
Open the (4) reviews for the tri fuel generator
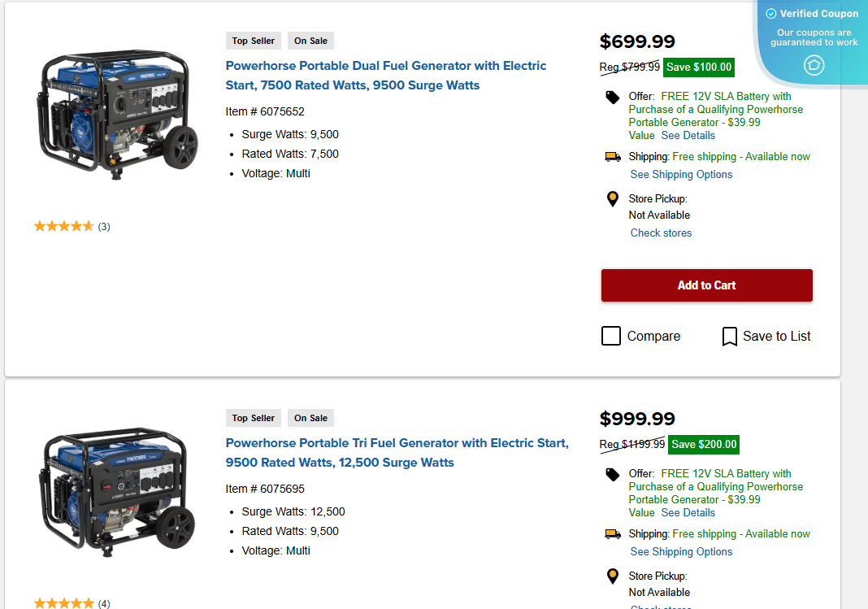pos(104,603)
